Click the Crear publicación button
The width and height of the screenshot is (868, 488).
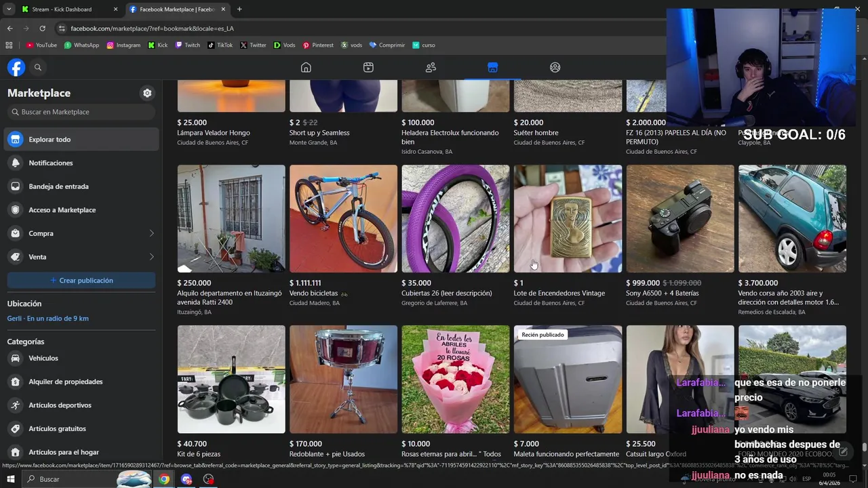(x=81, y=281)
